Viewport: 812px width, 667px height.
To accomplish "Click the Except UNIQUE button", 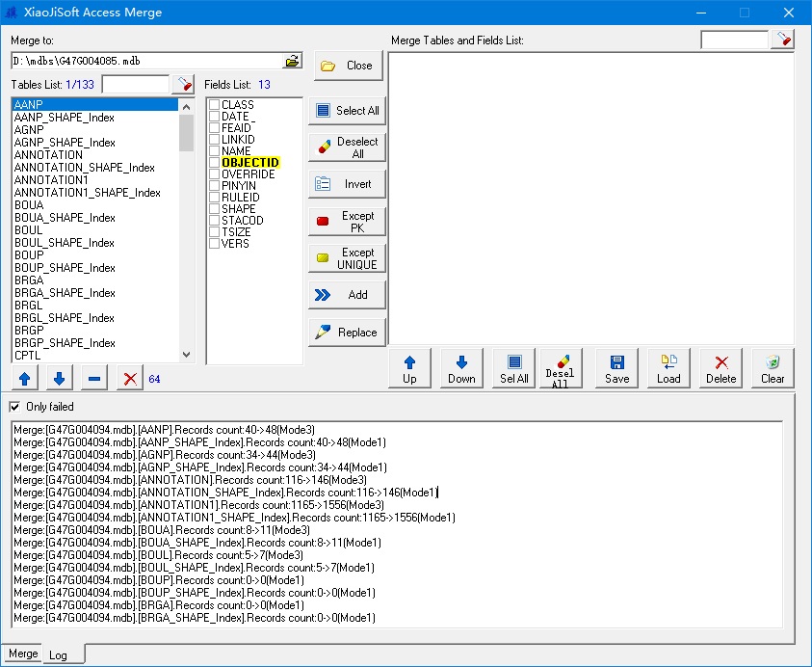I will click(x=347, y=258).
